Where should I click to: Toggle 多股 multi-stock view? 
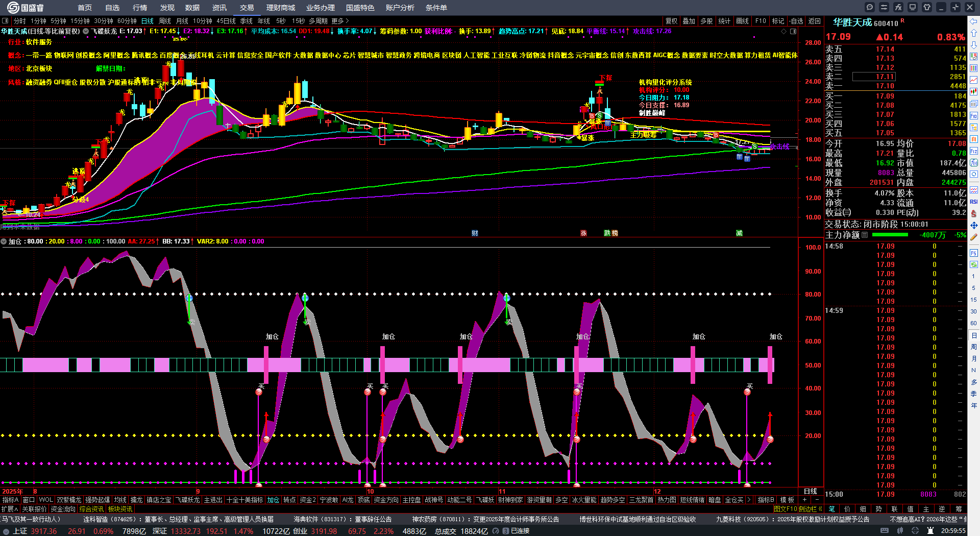click(x=706, y=21)
